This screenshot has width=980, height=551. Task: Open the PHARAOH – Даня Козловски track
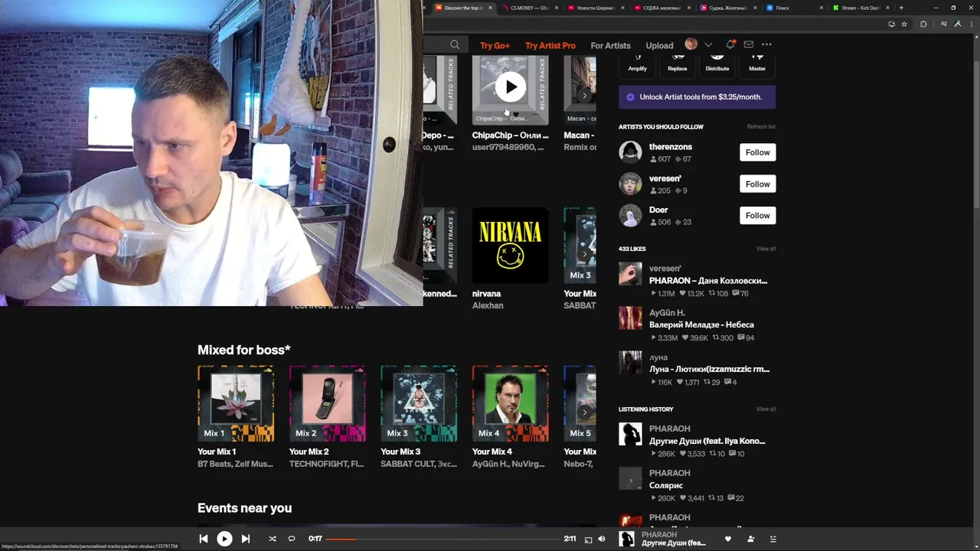point(708,281)
